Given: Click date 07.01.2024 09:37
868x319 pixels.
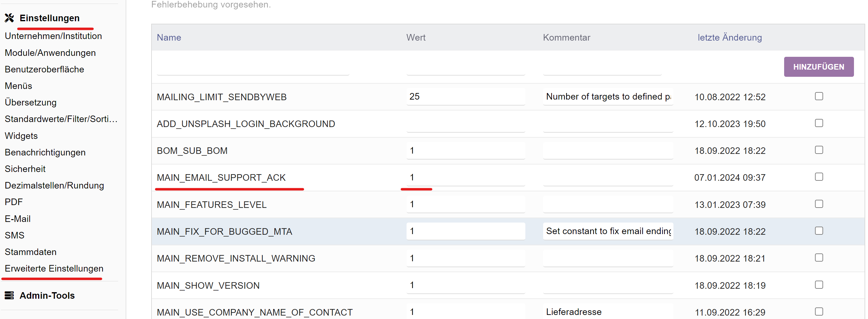Looking at the screenshot, I should 730,178.
